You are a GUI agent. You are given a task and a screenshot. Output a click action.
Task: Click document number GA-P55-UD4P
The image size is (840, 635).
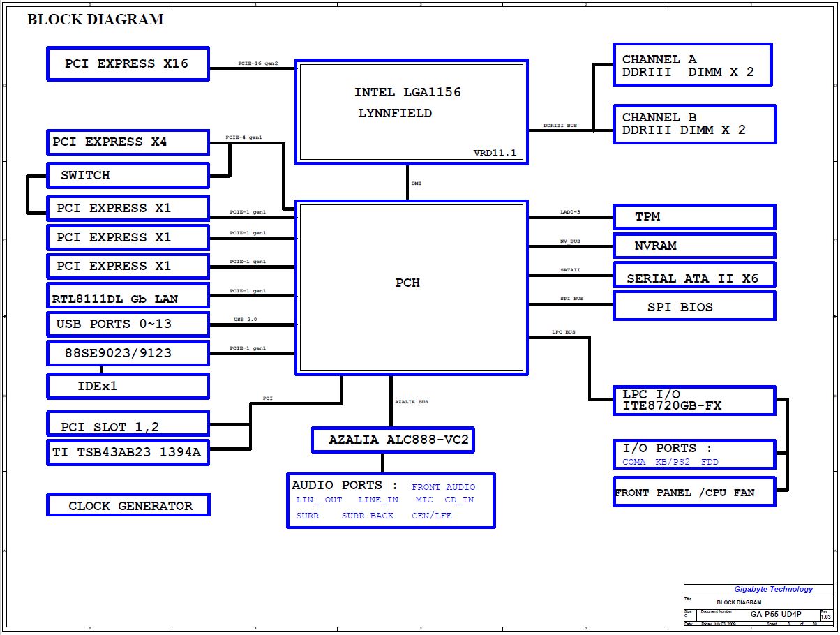776,615
